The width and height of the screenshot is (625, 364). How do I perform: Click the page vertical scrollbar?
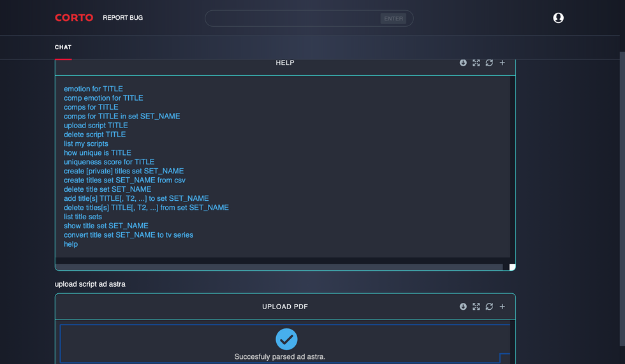[x=622, y=199]
